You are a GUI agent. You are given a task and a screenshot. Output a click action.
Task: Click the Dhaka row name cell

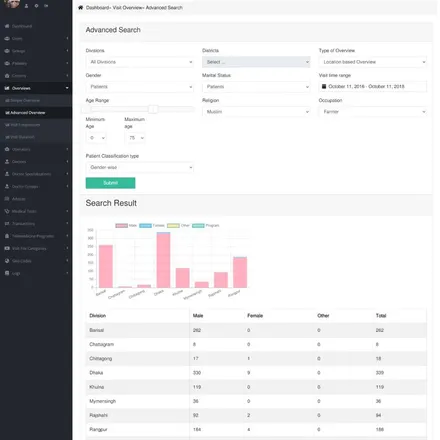[138, 373]
